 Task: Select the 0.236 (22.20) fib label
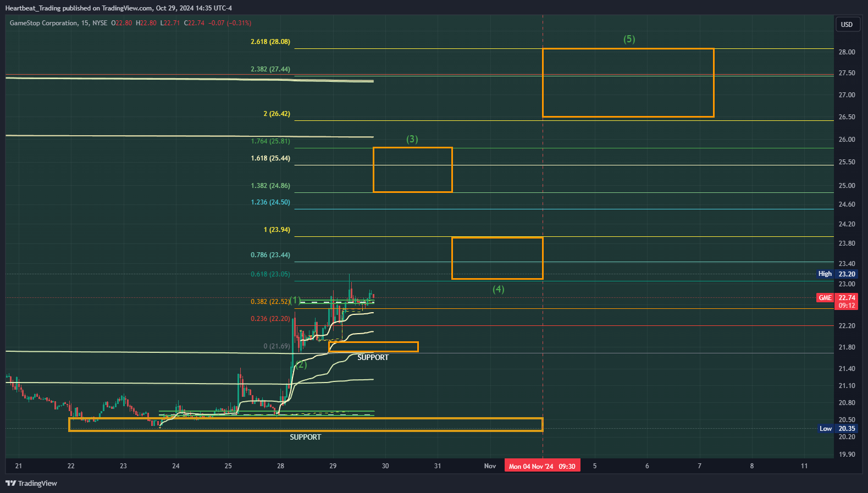pyautogui.click(x=270, y=319)
